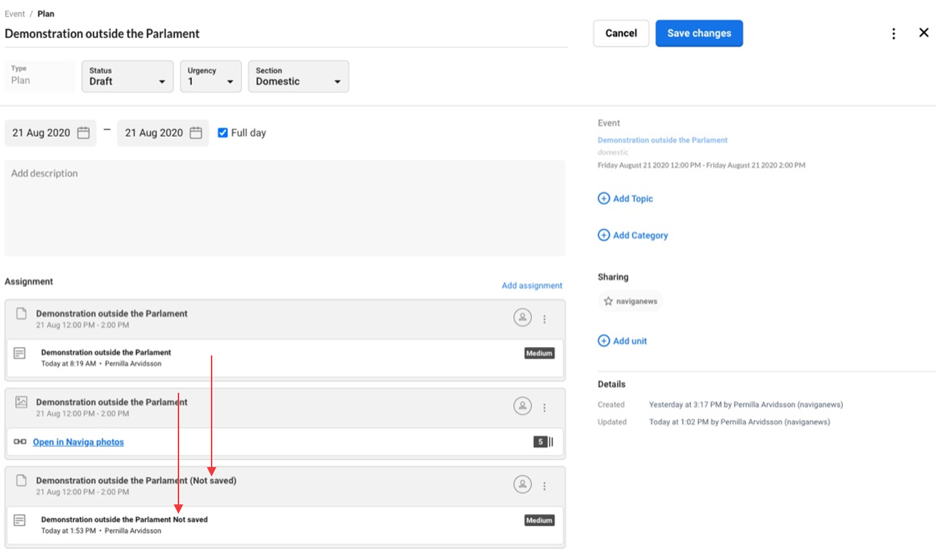
Task: Open the Urgency dropdown
Action: coord(210,76)
